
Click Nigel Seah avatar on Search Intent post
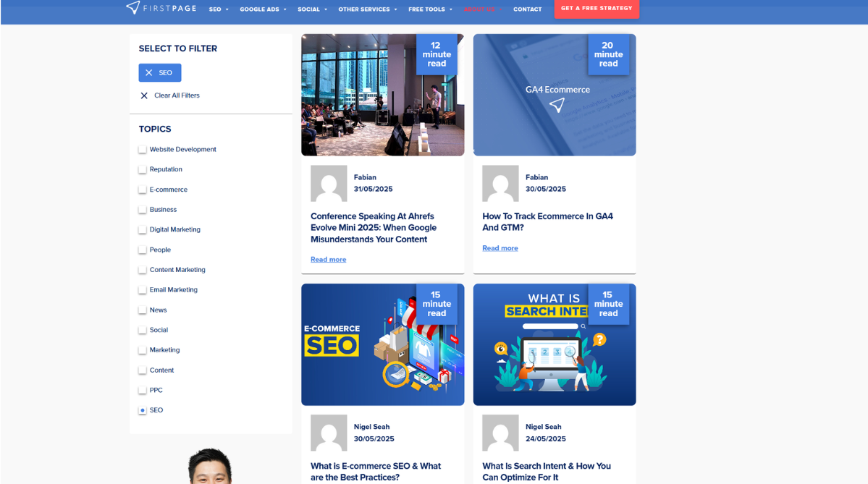pos(500,433)
